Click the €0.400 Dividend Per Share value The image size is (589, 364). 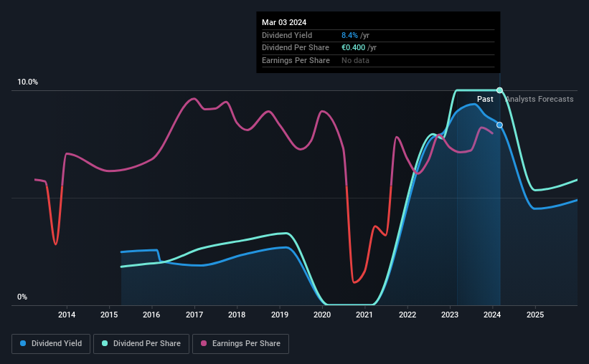[x=353, y=48]
